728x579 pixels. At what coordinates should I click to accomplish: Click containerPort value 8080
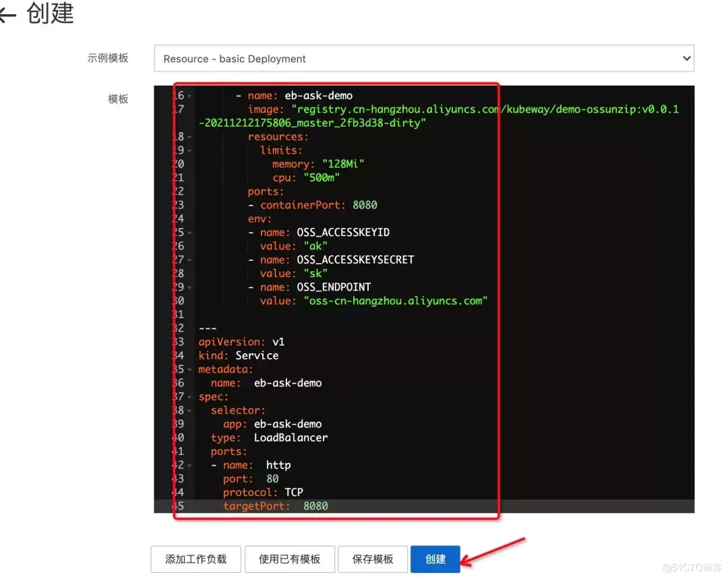coord(365,205)
